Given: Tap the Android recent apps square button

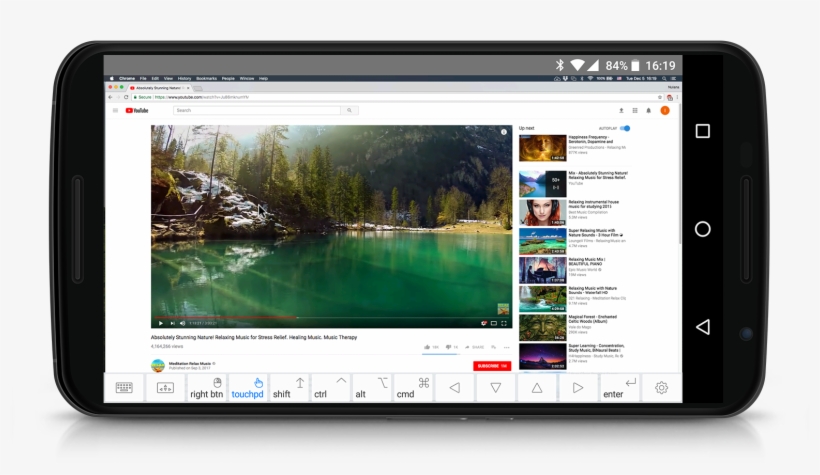Looking at the screenshot, I should tap(703, 131).
